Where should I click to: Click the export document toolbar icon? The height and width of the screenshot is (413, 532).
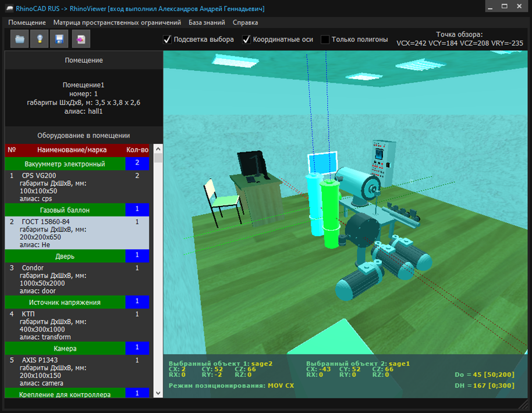(80, 40)
